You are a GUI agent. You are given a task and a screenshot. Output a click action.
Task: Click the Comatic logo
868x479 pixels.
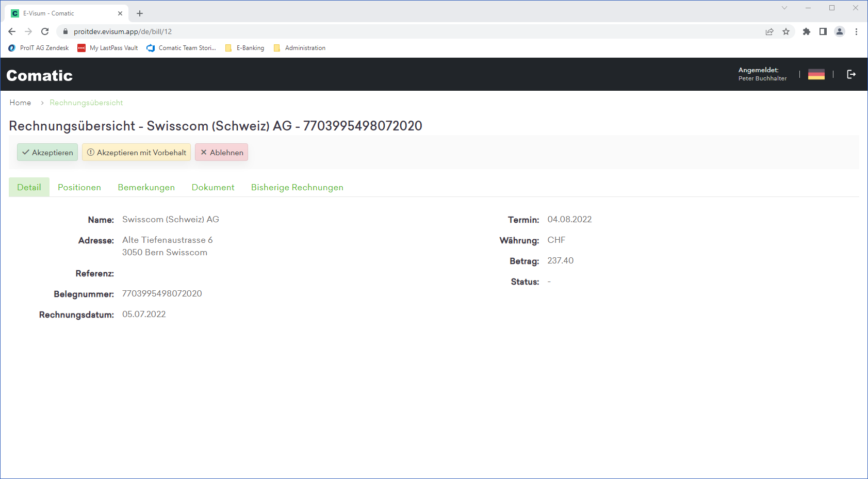click(x=40, y=75)
